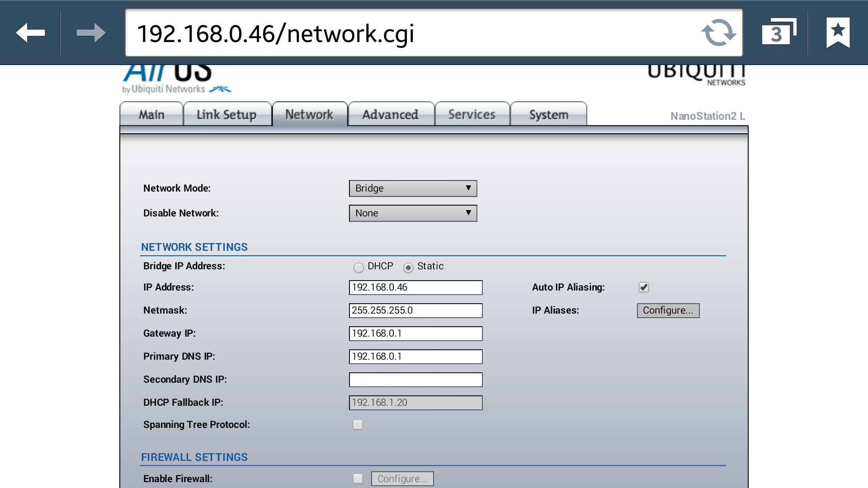868x488 pixels.
Task: Reload the page with refresh icon
Action: tap(718, 33)
